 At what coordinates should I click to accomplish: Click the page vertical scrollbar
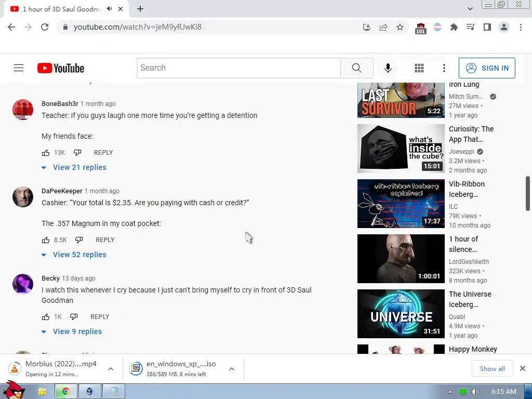528,193
